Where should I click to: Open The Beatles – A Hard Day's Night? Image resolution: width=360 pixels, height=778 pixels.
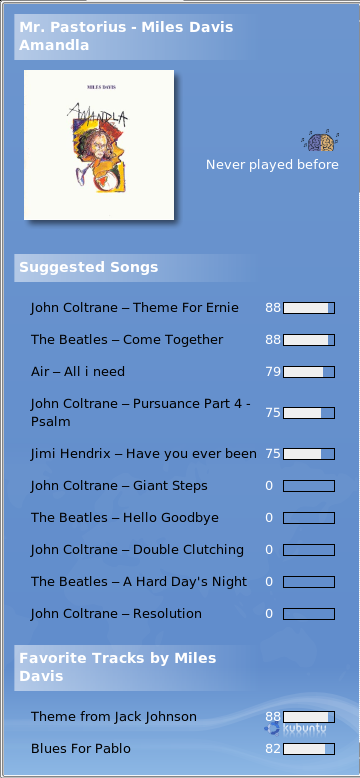[139, 582]
